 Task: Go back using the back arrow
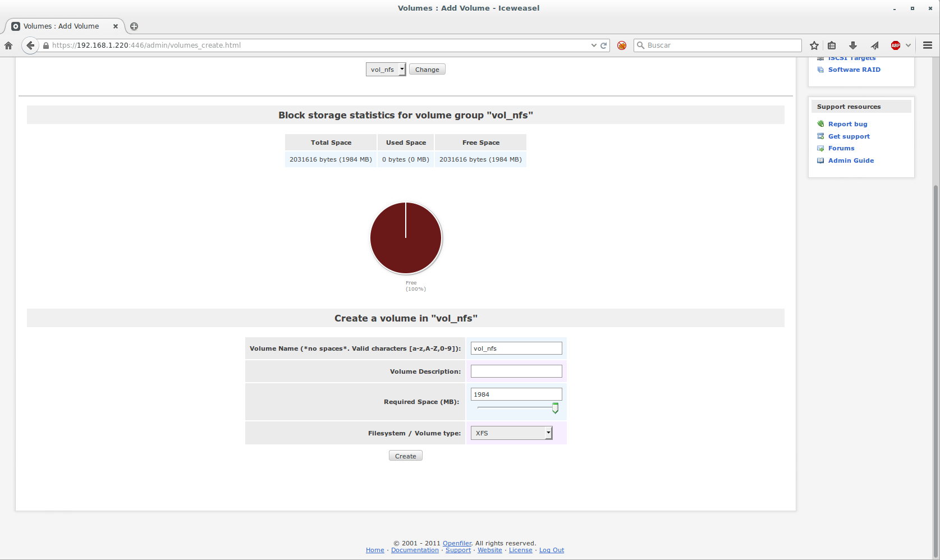pos(30,45)
